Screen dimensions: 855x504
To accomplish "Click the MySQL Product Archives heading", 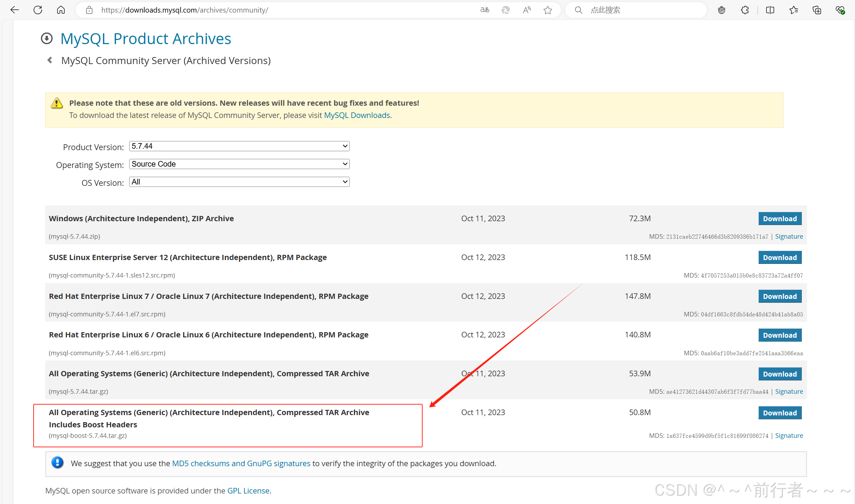I will (x=146, y=38).
